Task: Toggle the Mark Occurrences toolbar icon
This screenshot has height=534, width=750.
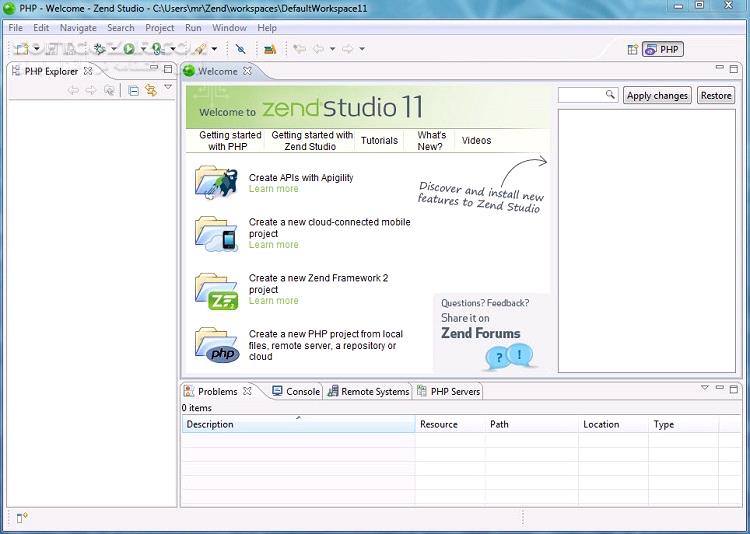Action: click(x=241, y=49)
